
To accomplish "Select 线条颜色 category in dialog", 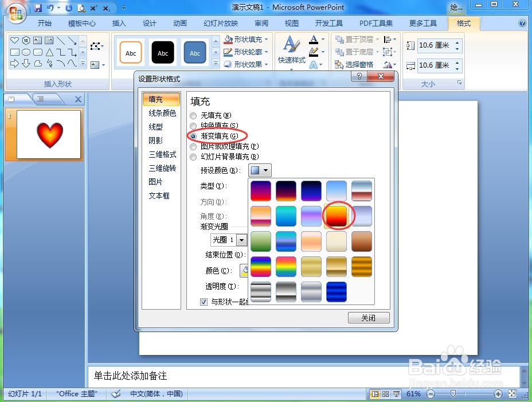I will 162,113.
